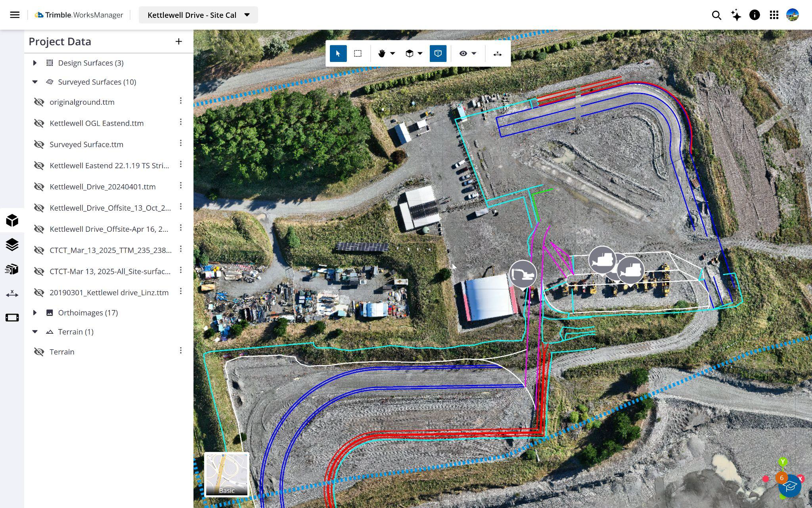Click the search magnifier in the top bar
Image resolution: width=812 pixels, height=508 pixels.
click(716, 15)
